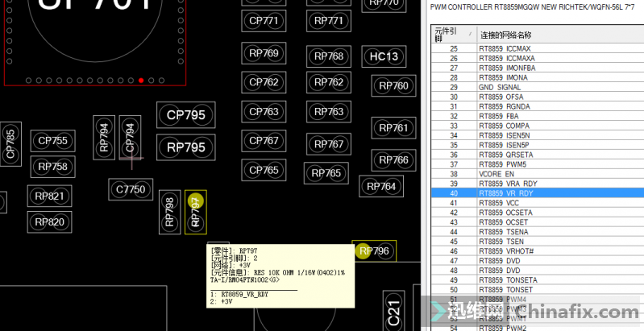Screen dimensions: 644x331
Task: Select component C7750
Action: click(x=131, y=189)
